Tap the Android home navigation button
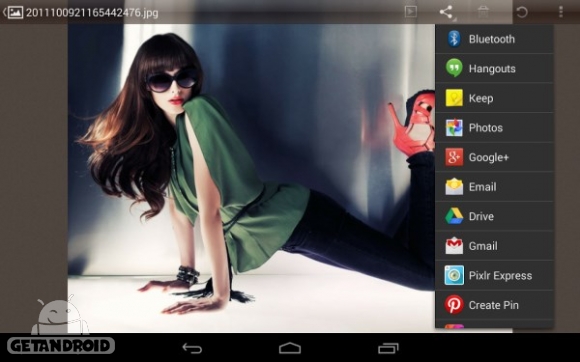This screenshot has width=580, height=362. (290, 348)
